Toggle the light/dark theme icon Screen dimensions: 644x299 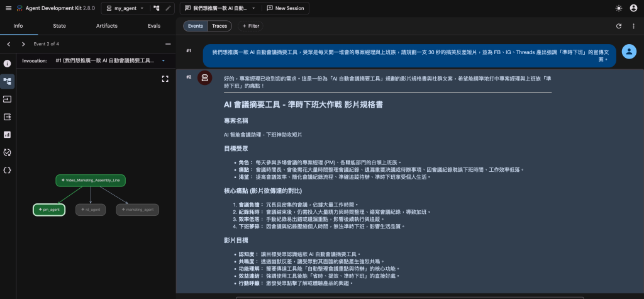619,8
